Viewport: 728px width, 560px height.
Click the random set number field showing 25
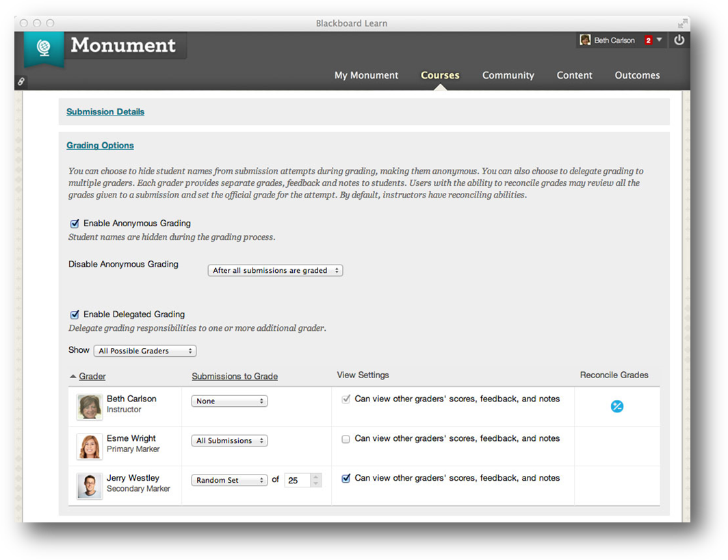tap(298, 480)
